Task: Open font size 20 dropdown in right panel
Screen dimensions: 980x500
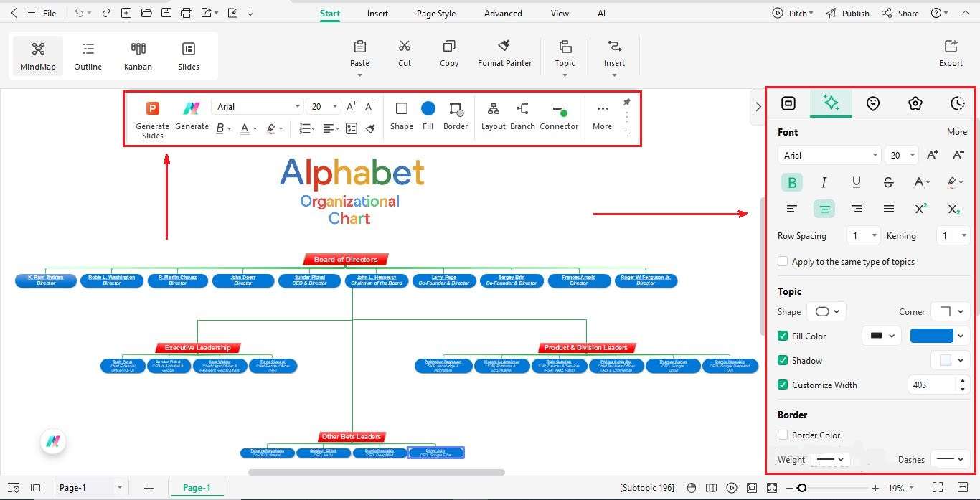Action: (x=901, y=155)
